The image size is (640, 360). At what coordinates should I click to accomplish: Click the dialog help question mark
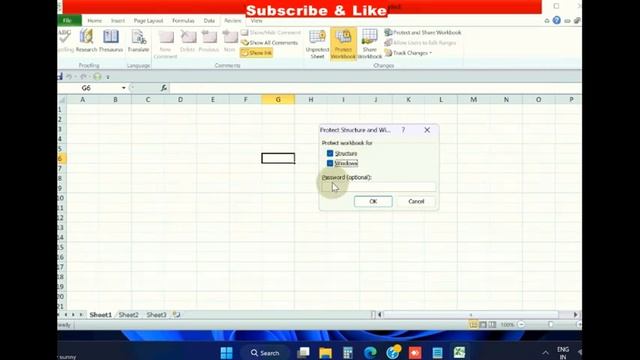click(x=403, y=130)
